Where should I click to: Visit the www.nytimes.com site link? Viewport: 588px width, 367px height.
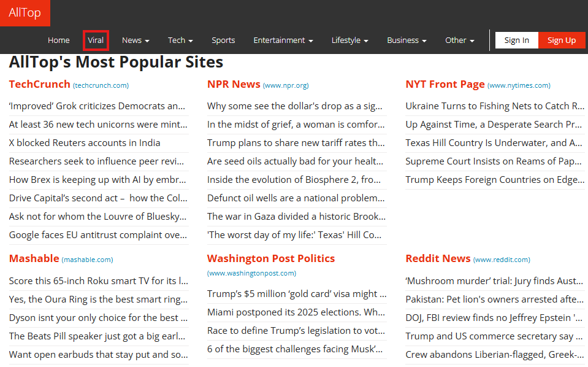[x=519, y=85]
